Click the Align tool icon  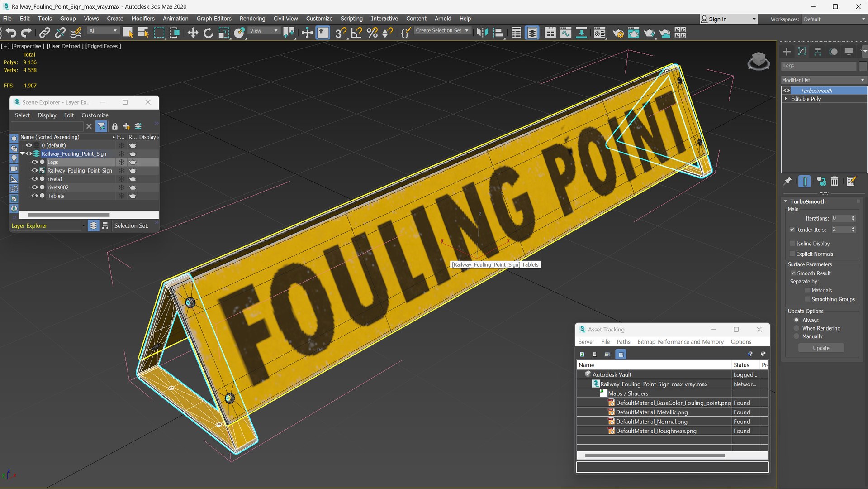(x=498, y=32)
